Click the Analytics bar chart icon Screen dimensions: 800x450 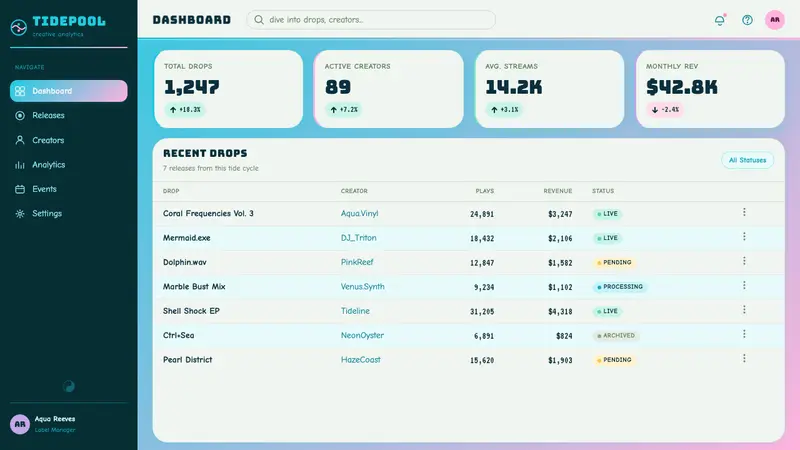click(x=20, y=165)
